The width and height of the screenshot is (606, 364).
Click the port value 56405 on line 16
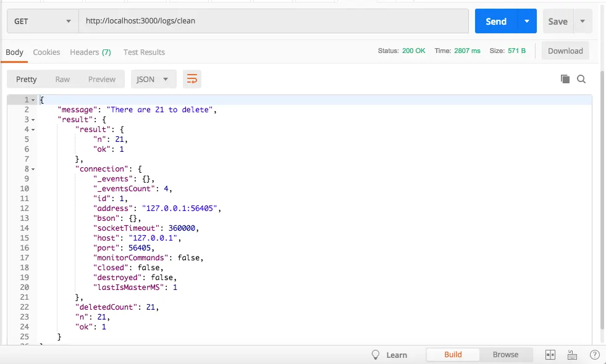pyautogui.click(x=140, y=248)
